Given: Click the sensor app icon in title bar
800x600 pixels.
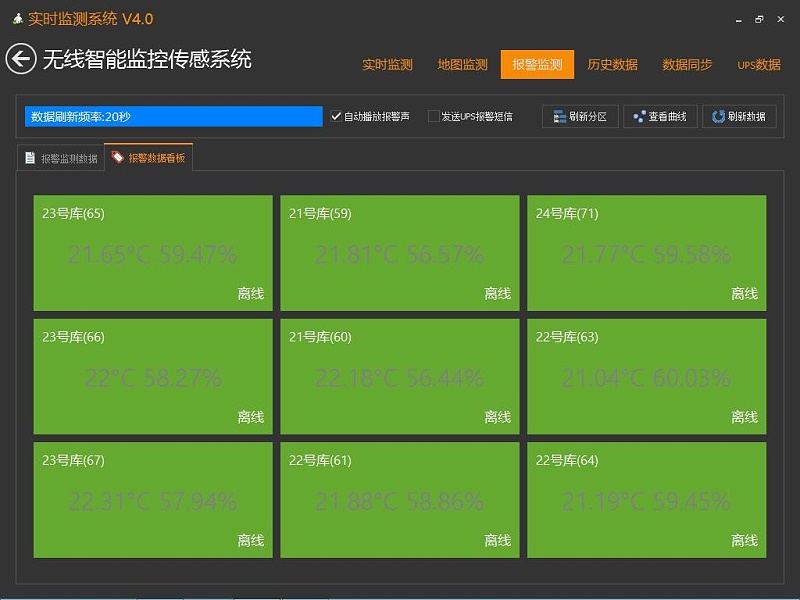Looking at the screenshot, I should pyautogui.click(x=20, y=17).
